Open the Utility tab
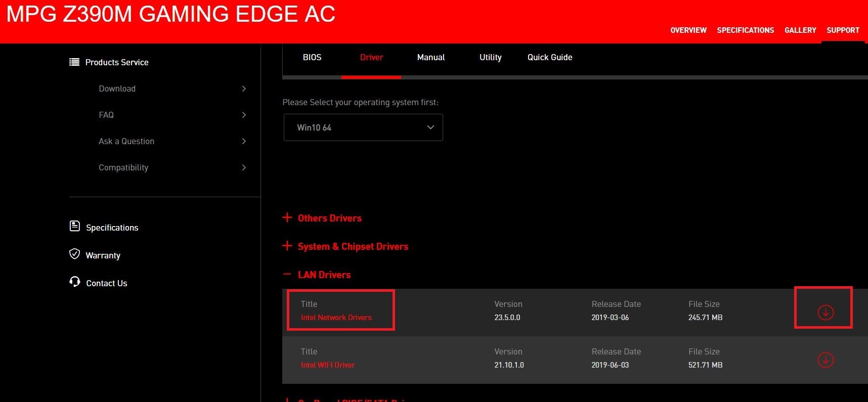 pos(490,58)
